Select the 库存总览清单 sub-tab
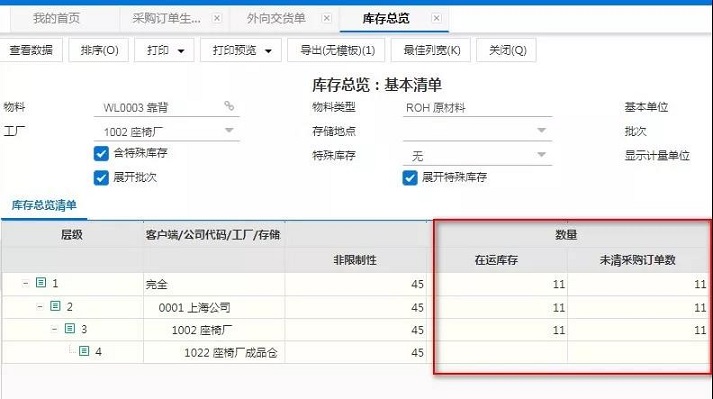Image resolution: width=713 pixels, height=399 pixels. 44,205
